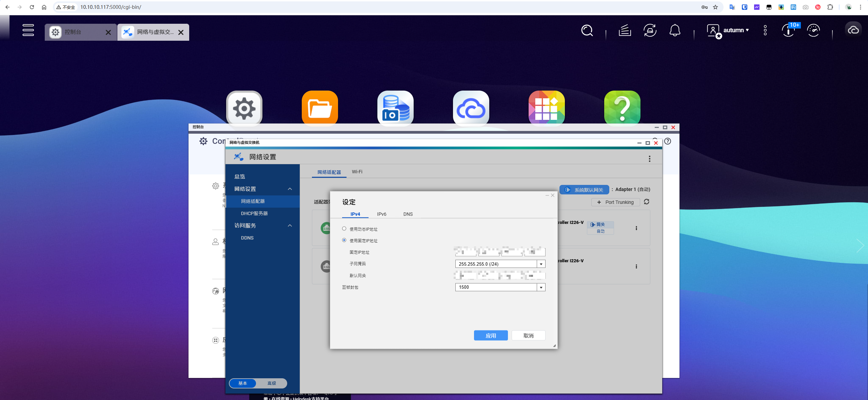
Task: Collapse the 网络设置 sidebar section
Action: pyautogui.click(x=290, y=189)
